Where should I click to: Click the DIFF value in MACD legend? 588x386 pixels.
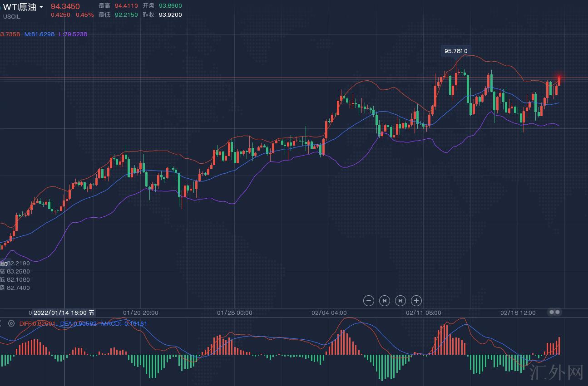click(37, 324)
